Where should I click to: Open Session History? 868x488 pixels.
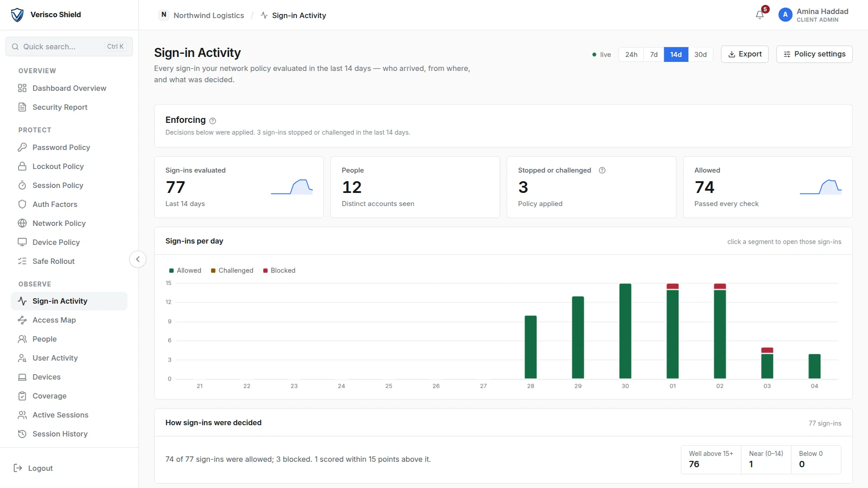tap(69, 434)
